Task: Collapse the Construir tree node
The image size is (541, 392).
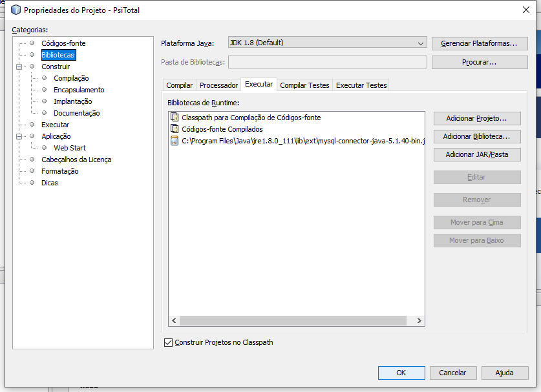Action: click(19, 67)
